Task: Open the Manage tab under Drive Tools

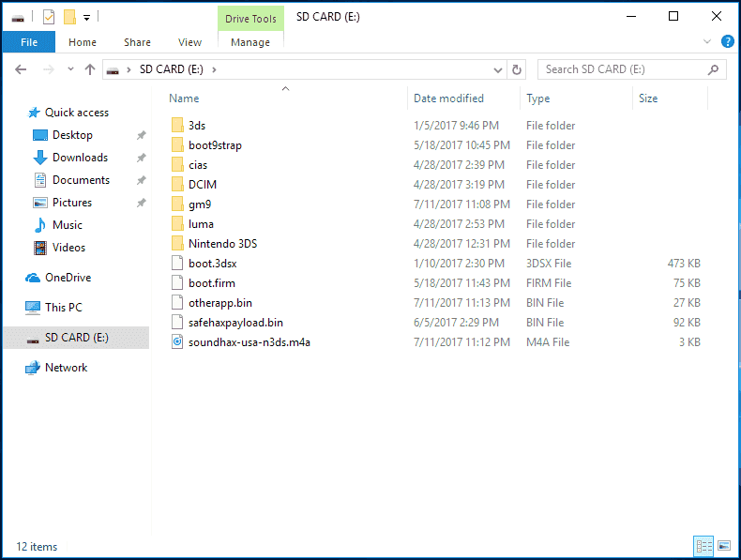Action: pos(250,42)
